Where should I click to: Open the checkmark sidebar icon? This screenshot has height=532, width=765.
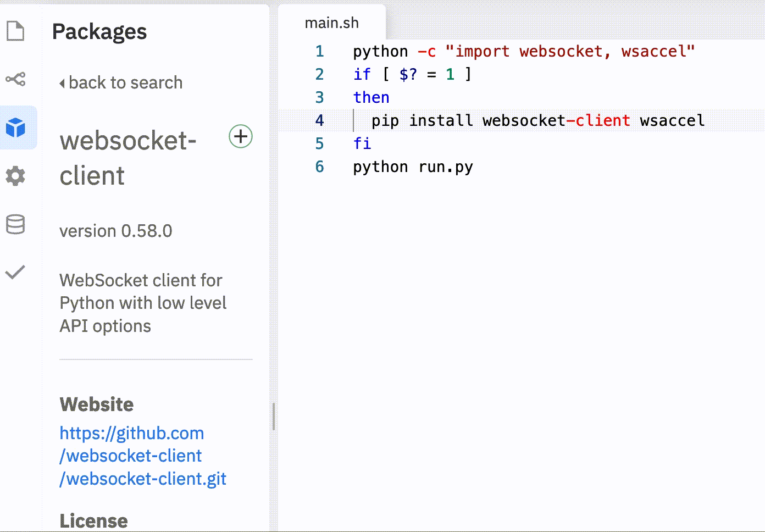(15, 272)
